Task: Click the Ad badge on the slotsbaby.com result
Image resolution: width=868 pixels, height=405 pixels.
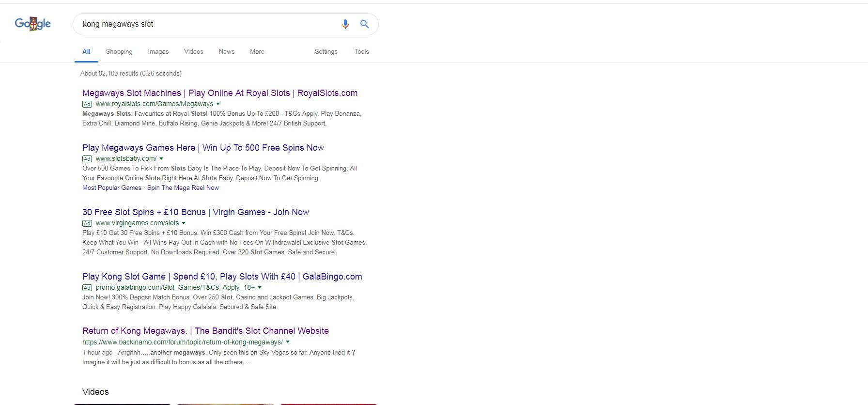Action: [87, 159]
